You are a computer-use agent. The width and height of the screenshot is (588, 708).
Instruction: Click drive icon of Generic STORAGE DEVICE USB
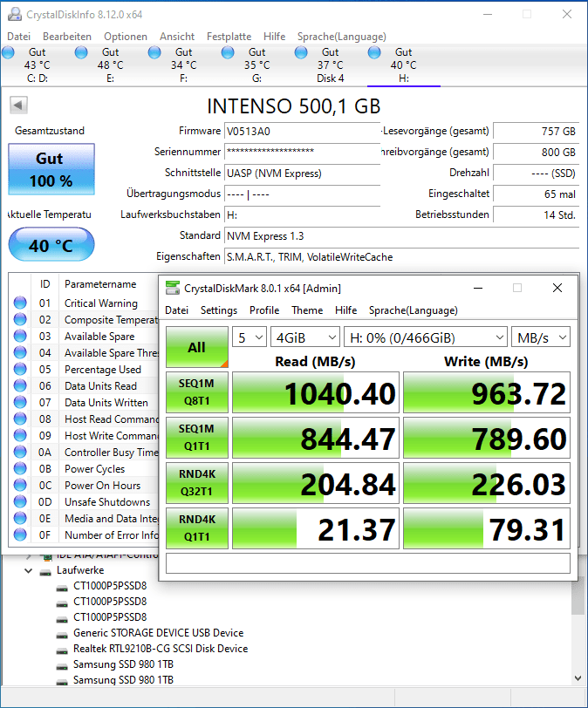coord(62,635)
